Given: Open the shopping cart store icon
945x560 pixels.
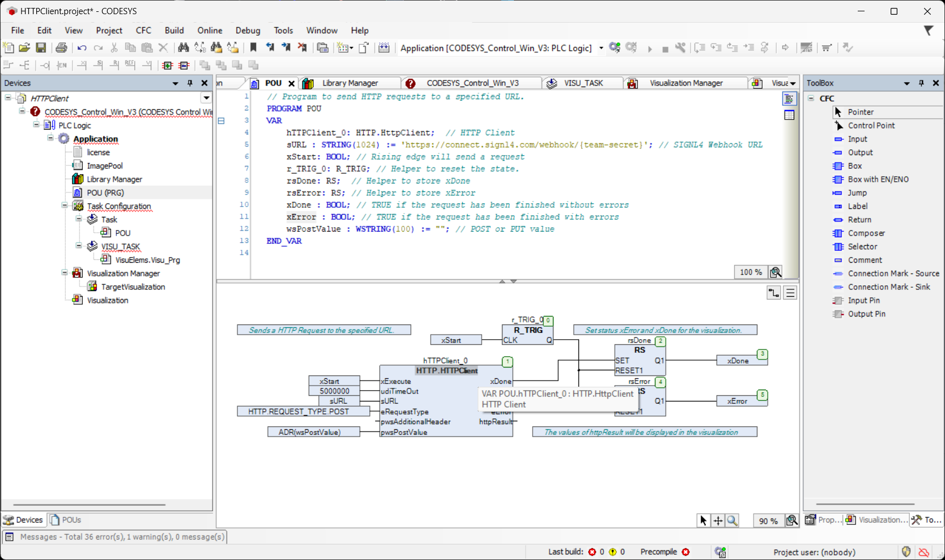Looking at the screenshot, I should click(827, 48).
